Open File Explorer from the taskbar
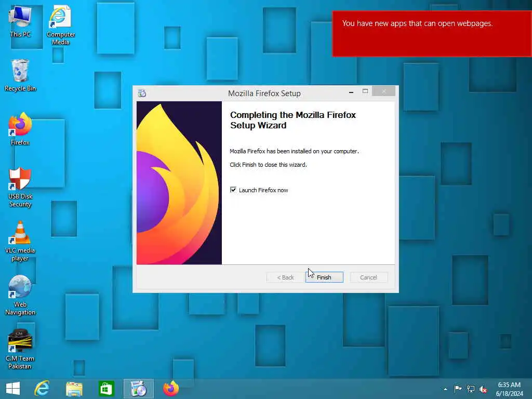532x399 pixels. click(x=74, y=389)
